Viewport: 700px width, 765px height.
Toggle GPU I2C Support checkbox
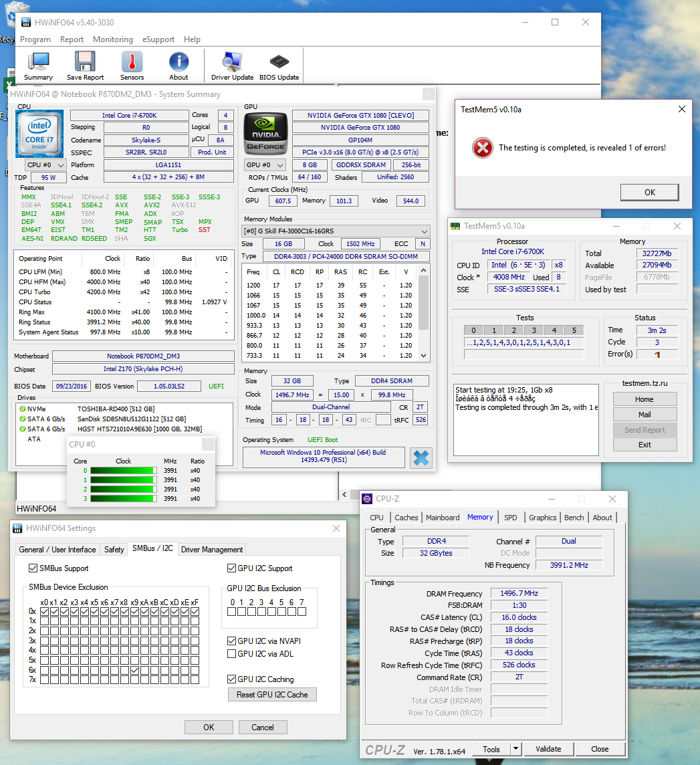click(232, 568)
